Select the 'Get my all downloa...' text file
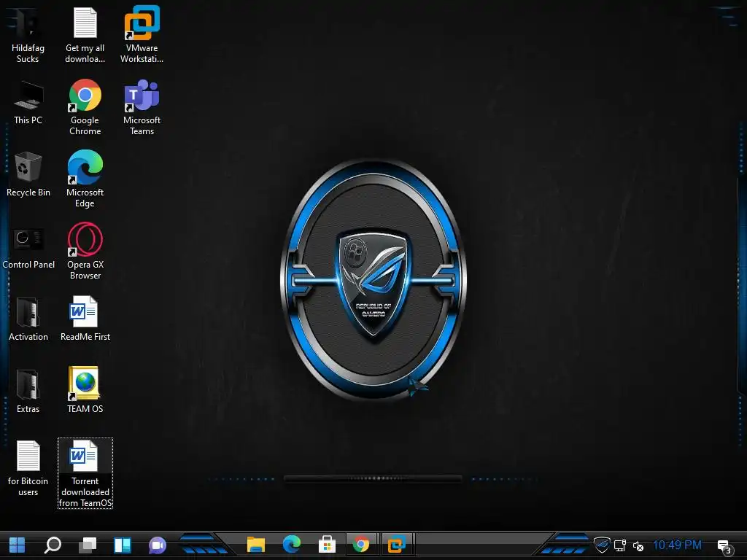The height and width of the screenshot is (560, 747). pyautogui.click(x=85, y=35)
